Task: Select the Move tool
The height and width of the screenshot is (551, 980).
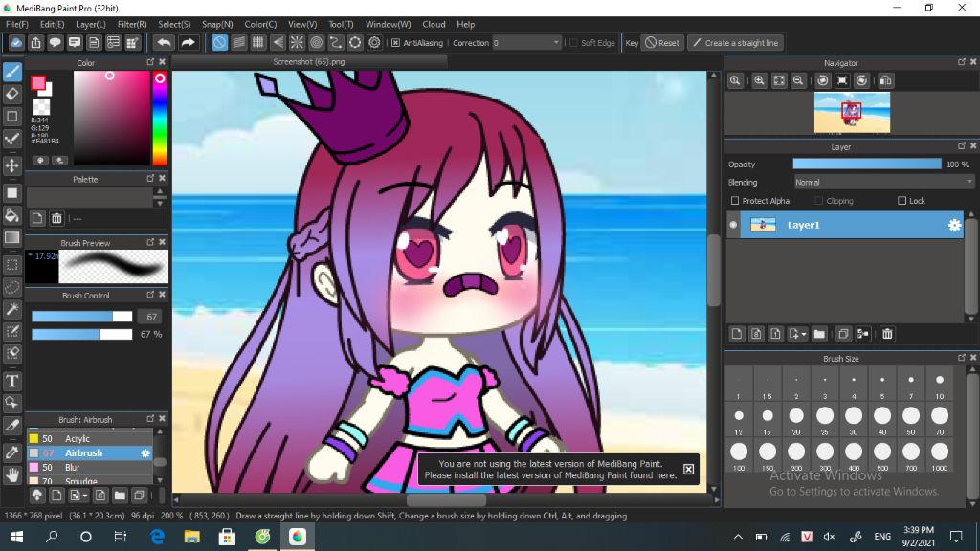Action: coord(12,165)
